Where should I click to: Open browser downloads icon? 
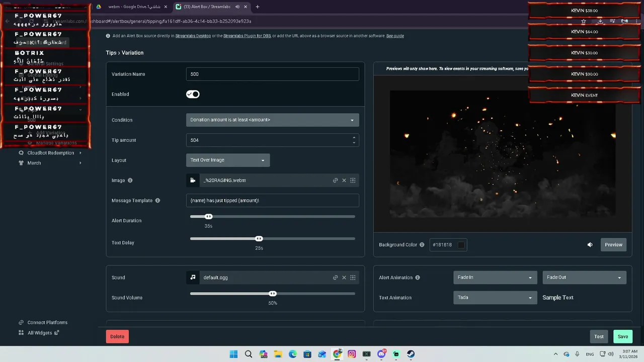coord(600,21)
